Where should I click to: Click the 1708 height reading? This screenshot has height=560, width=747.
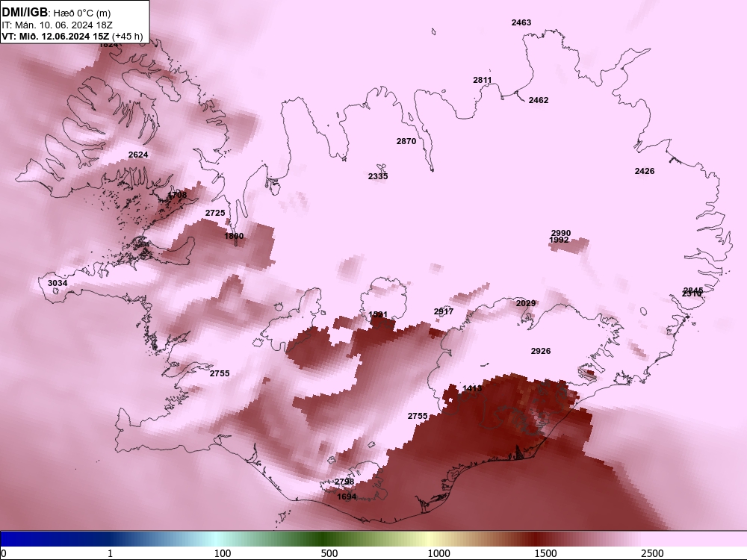[177, 195]
